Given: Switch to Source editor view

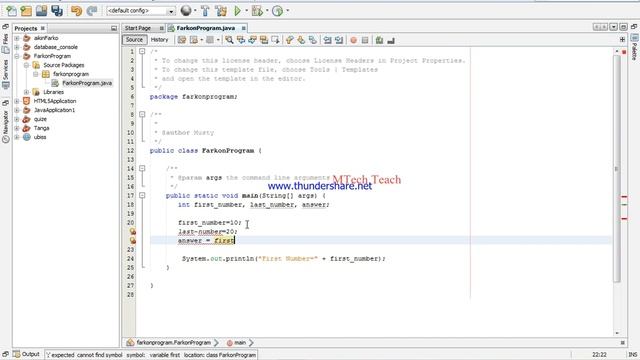Looking at the screenshot, I should point(134,40).
